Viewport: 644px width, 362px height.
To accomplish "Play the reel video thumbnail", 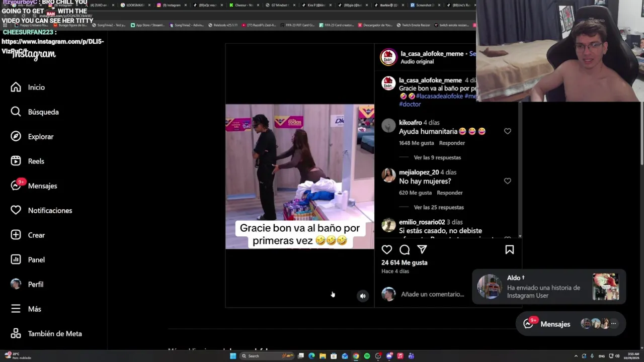I will coord(300,176).
